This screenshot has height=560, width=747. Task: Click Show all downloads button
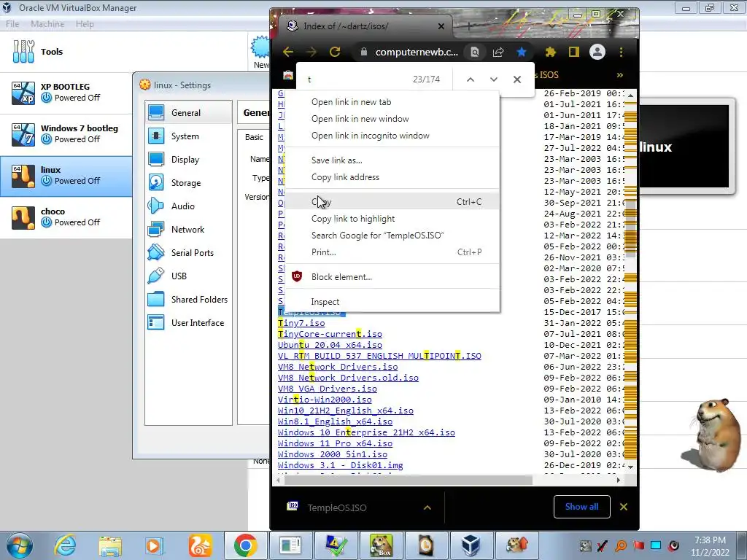[581, 507]
